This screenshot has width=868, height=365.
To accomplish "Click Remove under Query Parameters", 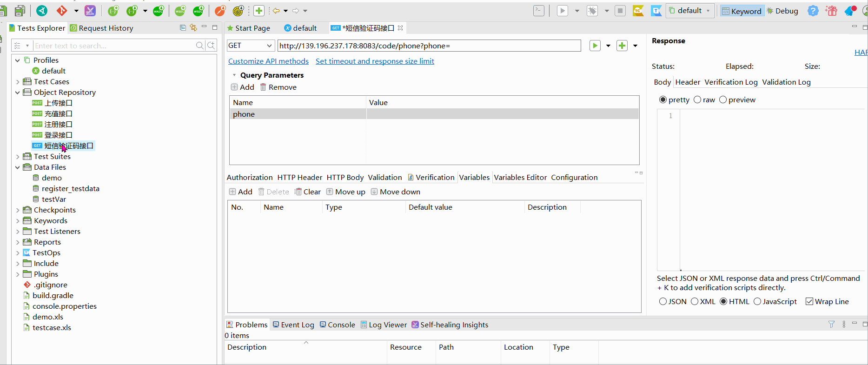I will [278, 87].
